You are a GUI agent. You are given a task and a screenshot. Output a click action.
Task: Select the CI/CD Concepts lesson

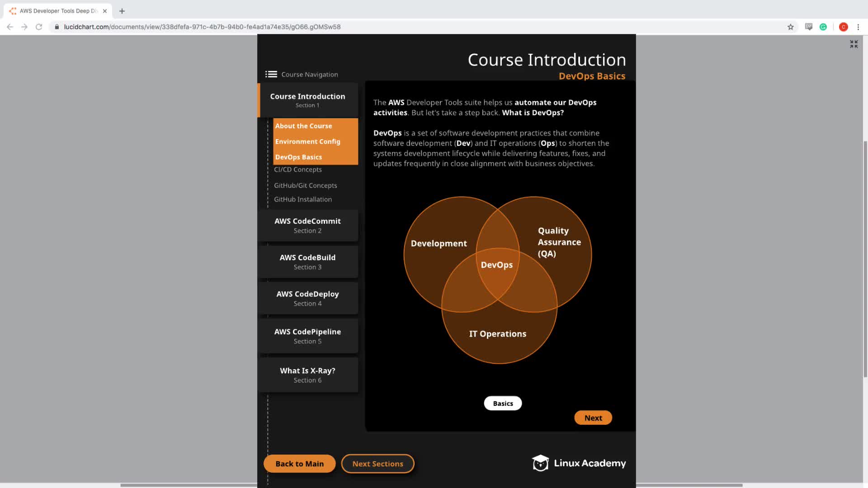coord(298,169)
